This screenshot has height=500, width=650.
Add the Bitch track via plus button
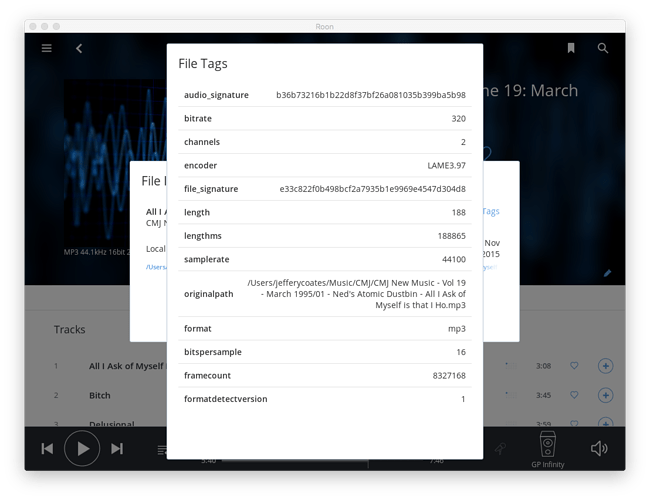pos(605,395)
